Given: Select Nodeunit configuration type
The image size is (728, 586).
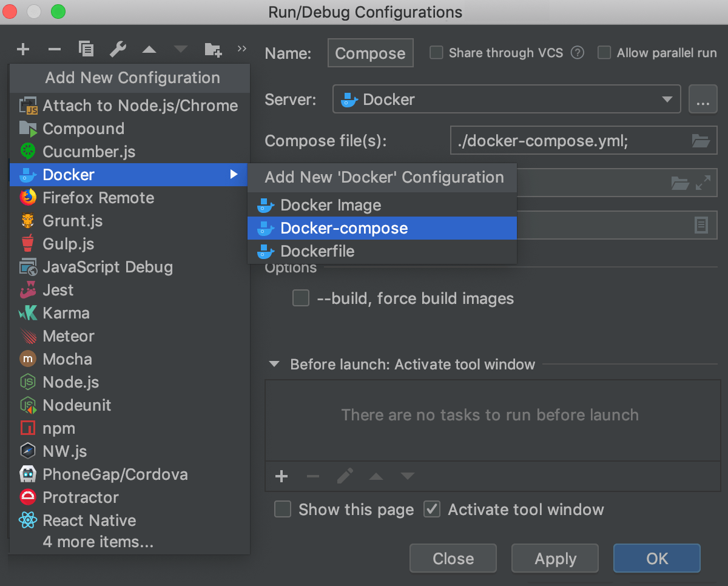Looking at the screenshot, I should [129, 405].
